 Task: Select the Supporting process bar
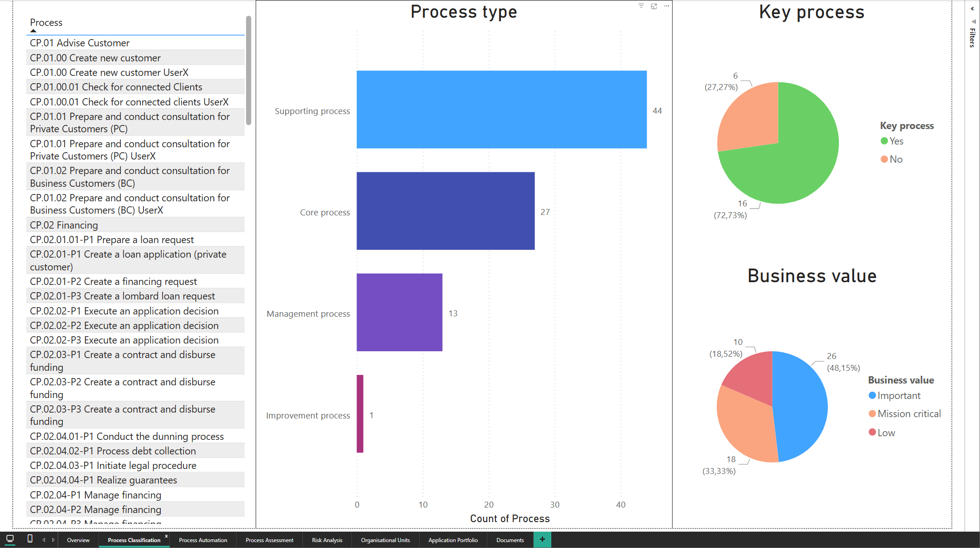click(x=501, y=110)
